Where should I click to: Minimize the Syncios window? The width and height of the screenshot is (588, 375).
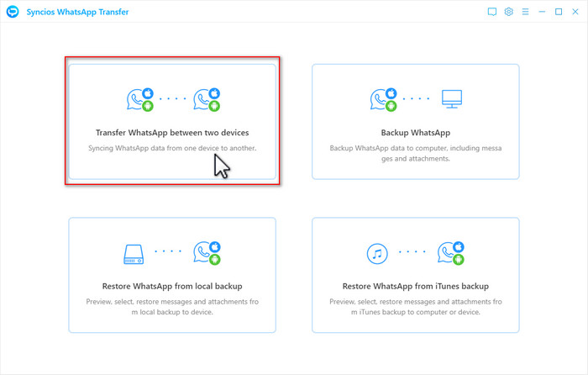[542, 12]
